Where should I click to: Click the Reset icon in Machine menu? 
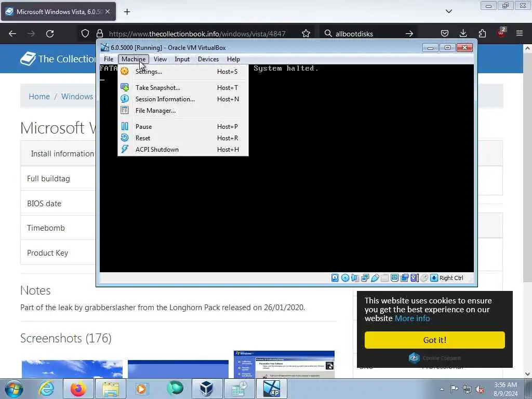click(x=125, y=138)
